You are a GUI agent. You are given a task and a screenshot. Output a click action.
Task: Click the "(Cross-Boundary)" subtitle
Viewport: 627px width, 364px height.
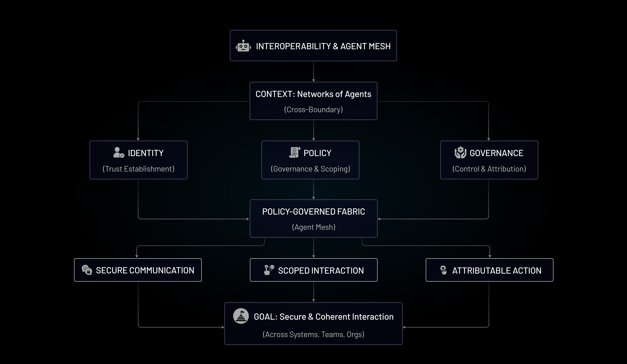pos(313,109)
